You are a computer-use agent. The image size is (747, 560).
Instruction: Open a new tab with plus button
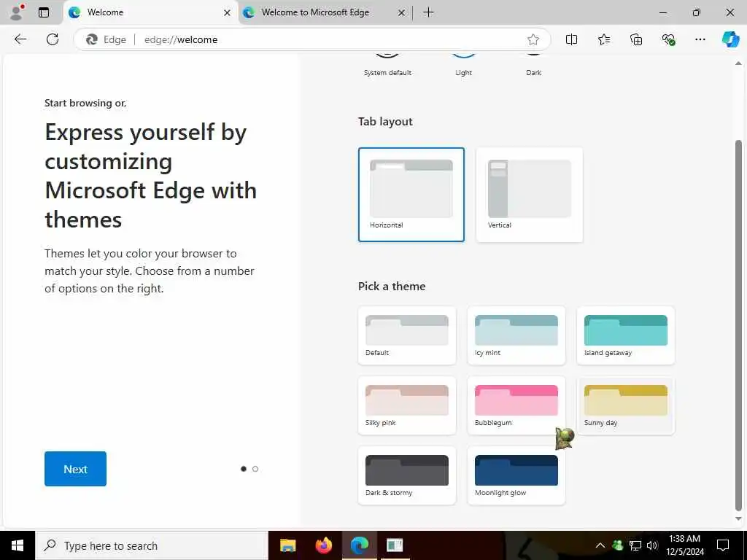coord(428,12)
